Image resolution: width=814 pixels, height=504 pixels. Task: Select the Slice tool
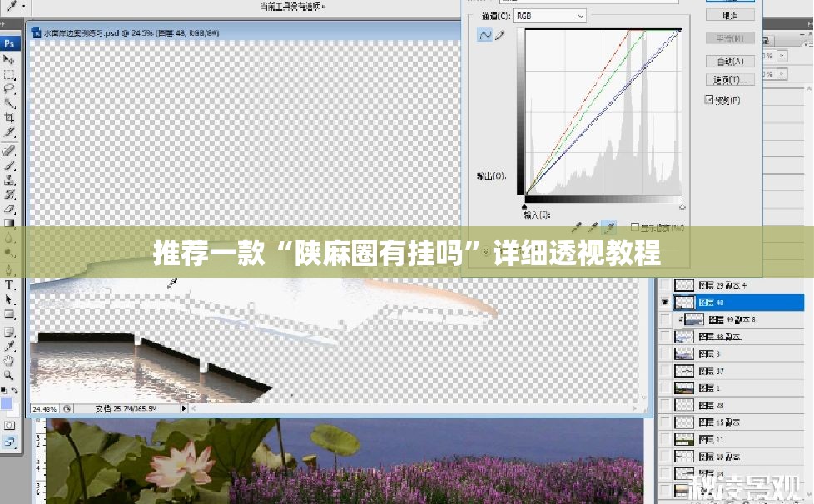coord(9,133)
